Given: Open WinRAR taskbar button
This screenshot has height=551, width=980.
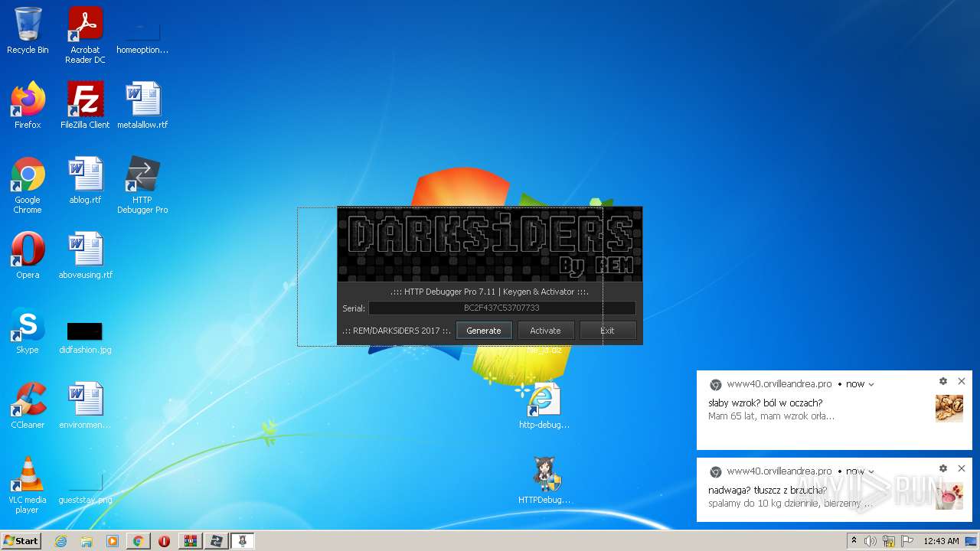Looking at the screenshot, I should pyautogui.click(x=191, y=541).
